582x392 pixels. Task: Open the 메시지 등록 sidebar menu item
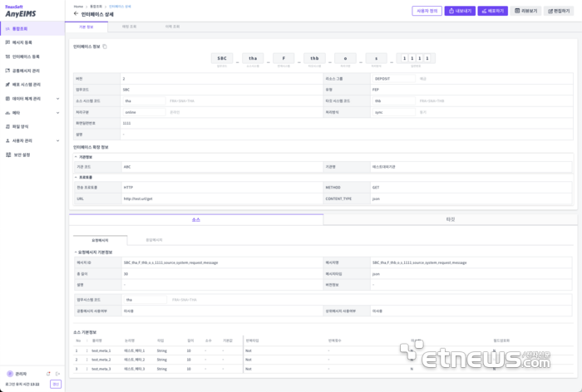(32, 42)
